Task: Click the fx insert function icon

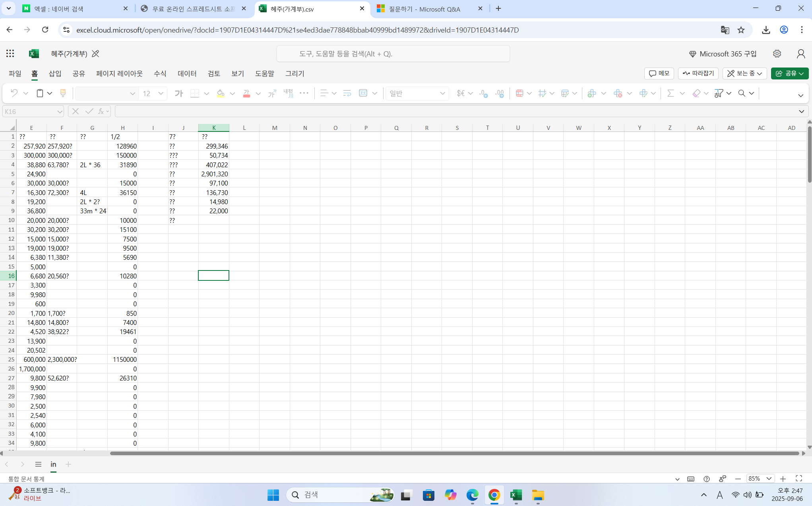Action: click(101, 112)
